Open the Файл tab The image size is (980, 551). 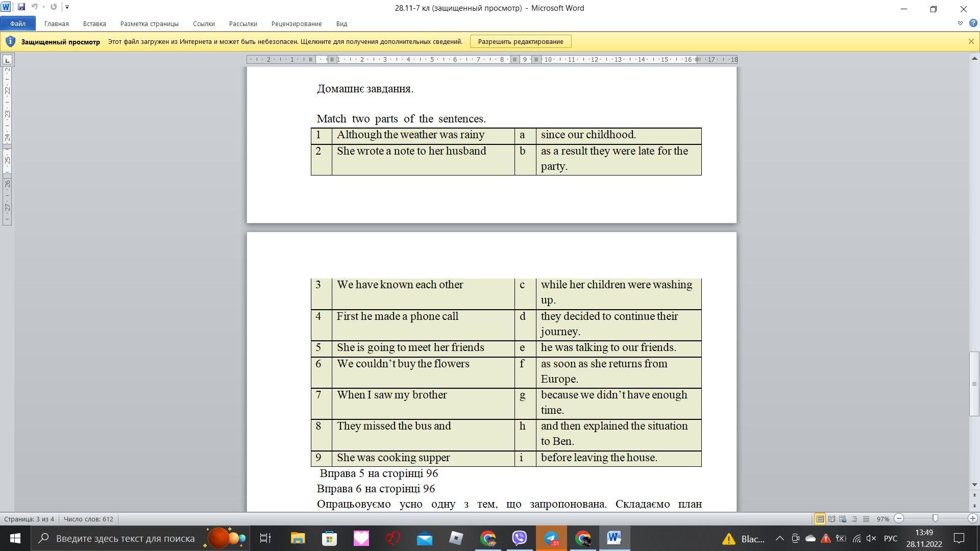[18, 23]
